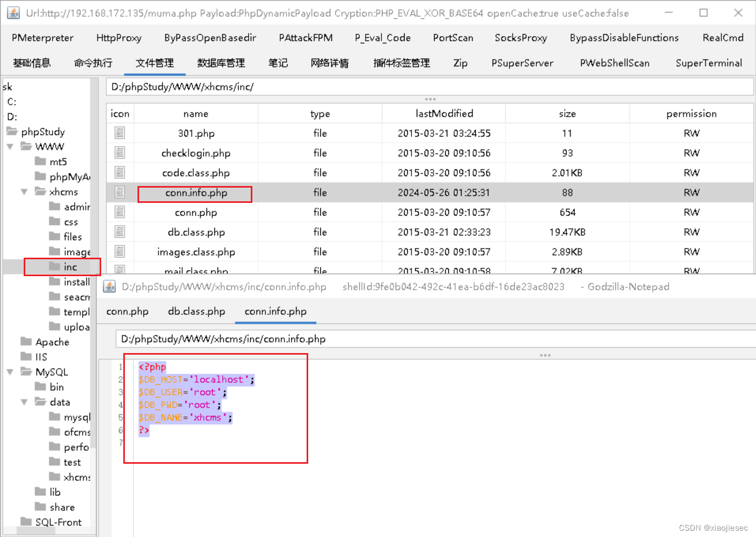
Task: Switch to the 数据库管理 tab
Action: (221, 63)
